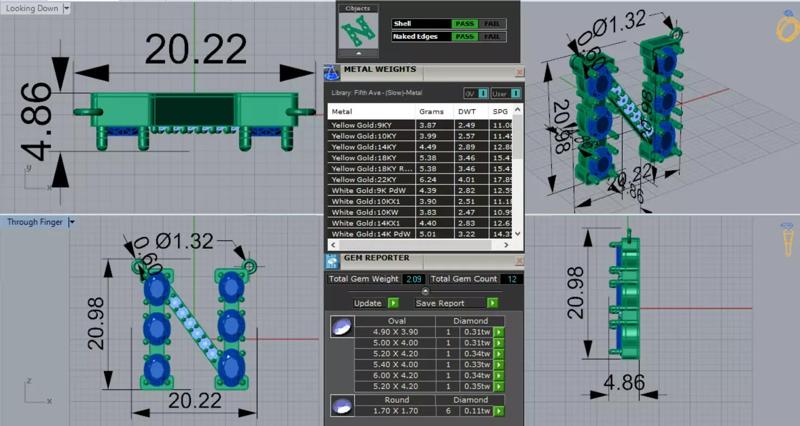Sort by the Metal column header

pyautogui.click(x=371, y=111)
